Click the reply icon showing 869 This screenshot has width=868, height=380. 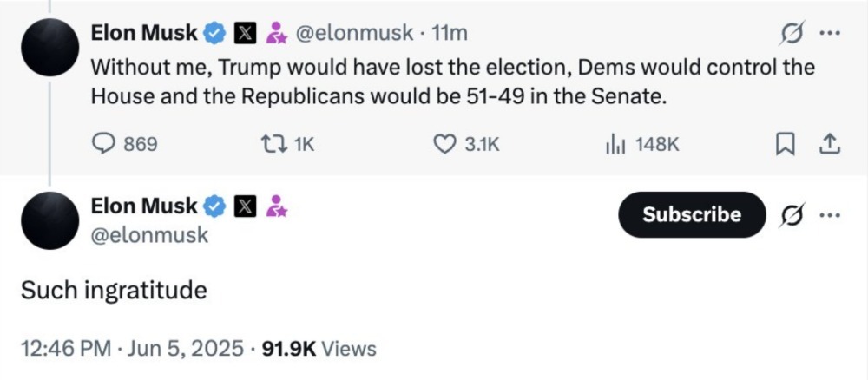point(104,144)
